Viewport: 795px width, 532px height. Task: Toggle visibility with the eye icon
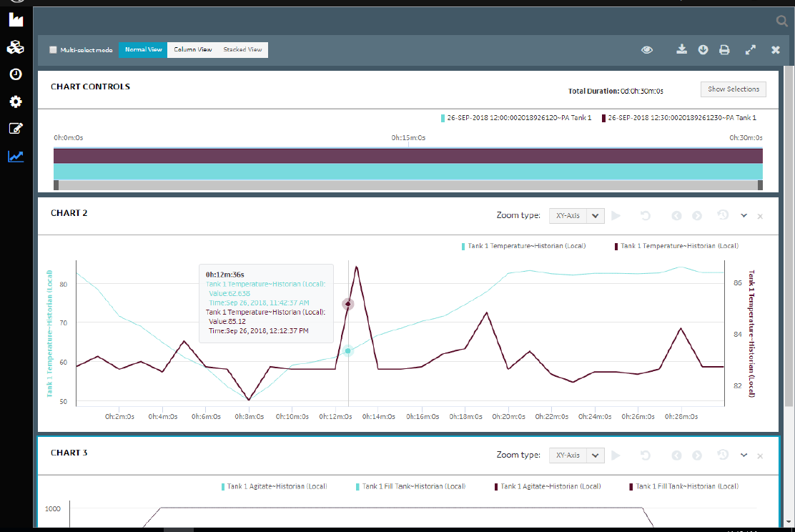point(647,50)
